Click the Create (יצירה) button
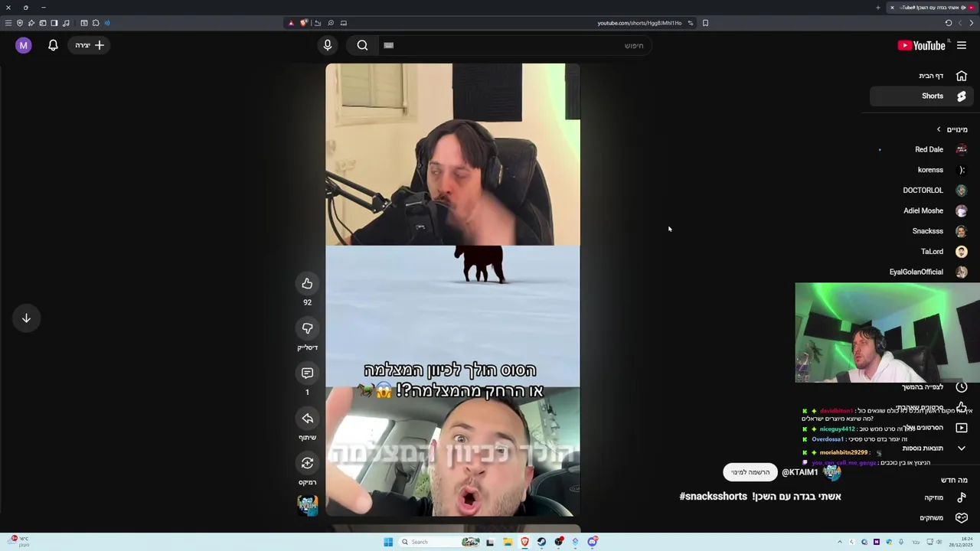Image resolution: width=980 pixels, height=551 pixels. pyautogui.click(x=90, y=45)
